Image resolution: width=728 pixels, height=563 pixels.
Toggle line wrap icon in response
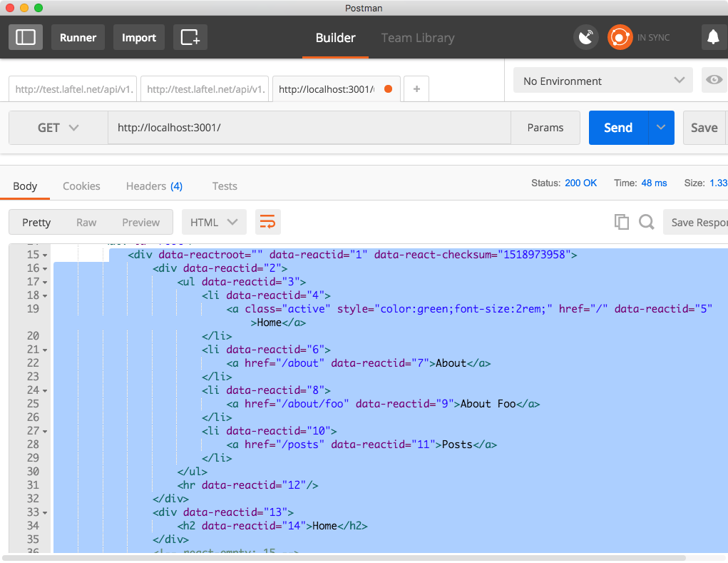click(268, 222)
